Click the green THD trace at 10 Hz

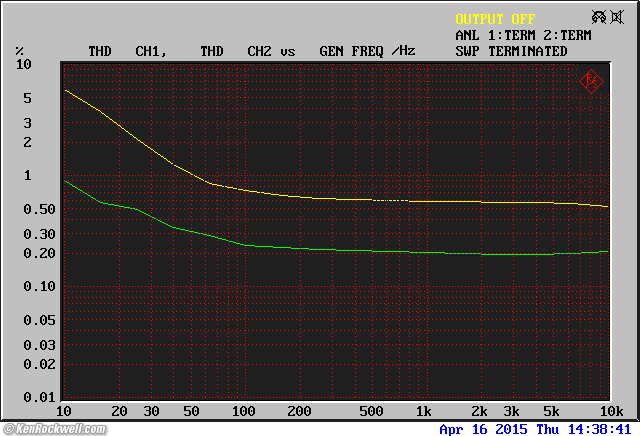(65, 181)
